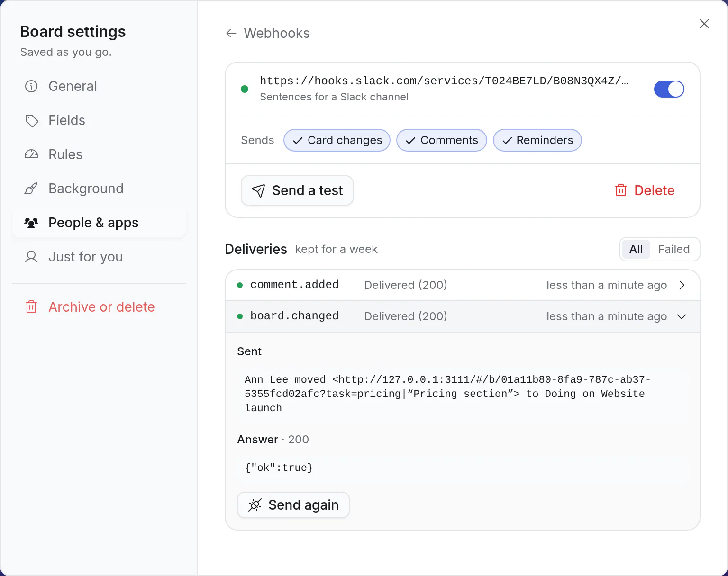Filter deliveries to Failed
Screen dimensions: 728x576
coord(674,249)
